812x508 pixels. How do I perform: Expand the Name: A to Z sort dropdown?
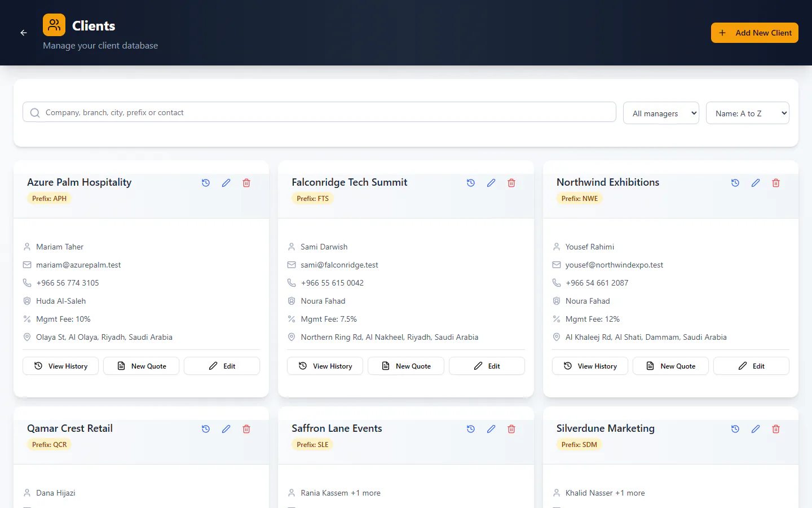pyautogui.click(x=748, y=113)
